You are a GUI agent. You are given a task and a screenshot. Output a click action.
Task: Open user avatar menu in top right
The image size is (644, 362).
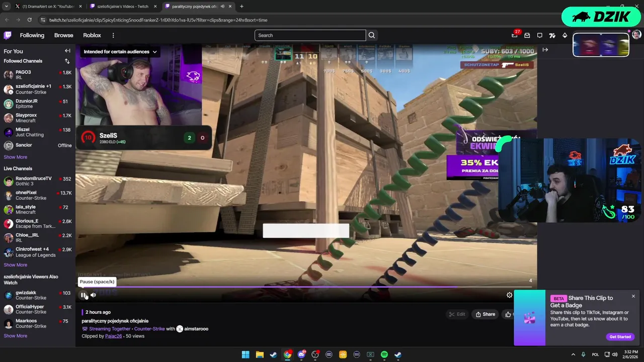636,34
